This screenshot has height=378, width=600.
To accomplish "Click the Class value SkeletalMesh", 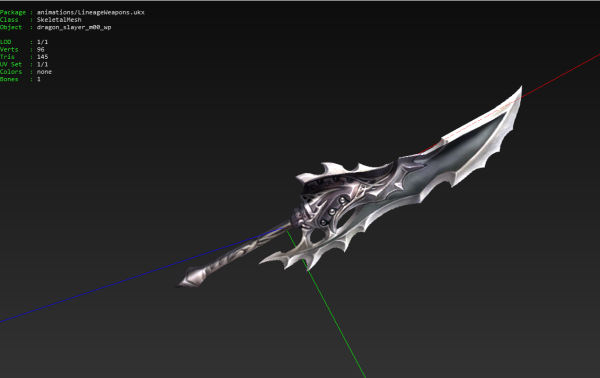I will click(59, 20).
